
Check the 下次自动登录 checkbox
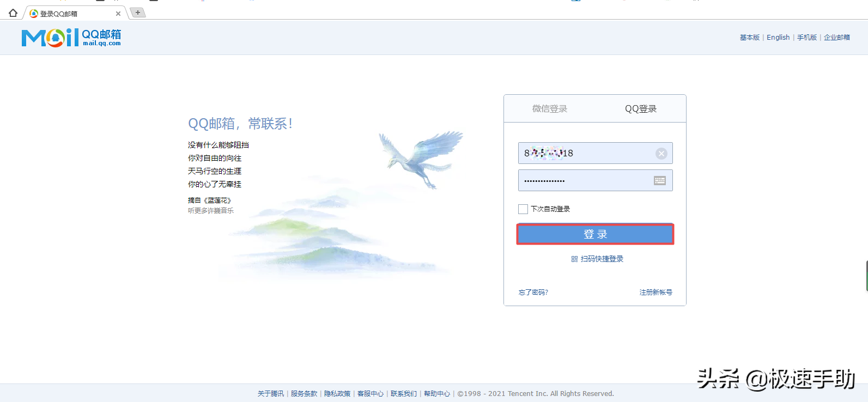(523, 209)
